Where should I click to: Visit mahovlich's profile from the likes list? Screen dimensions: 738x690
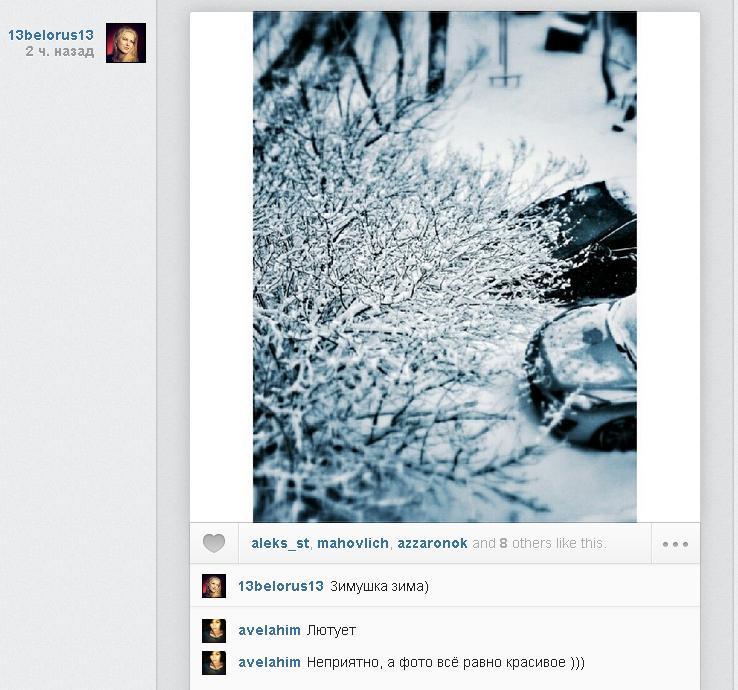pyautogui.click(x=353, y=543)
